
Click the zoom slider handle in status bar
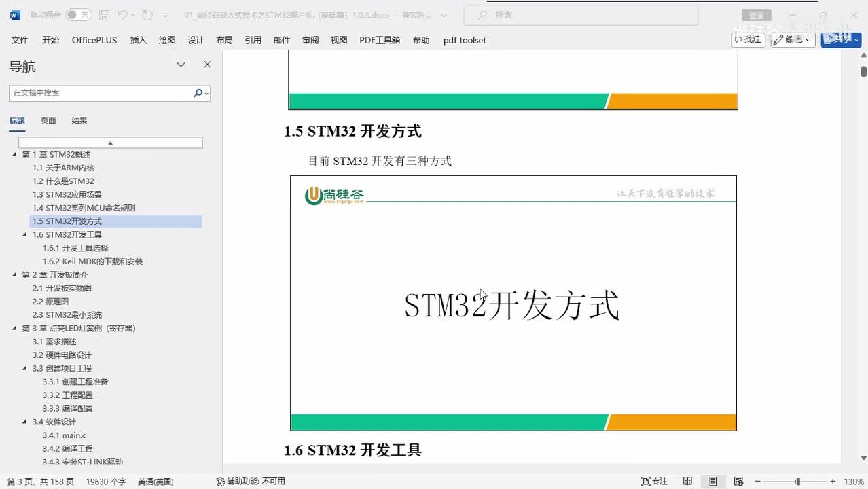coord(798,481)
